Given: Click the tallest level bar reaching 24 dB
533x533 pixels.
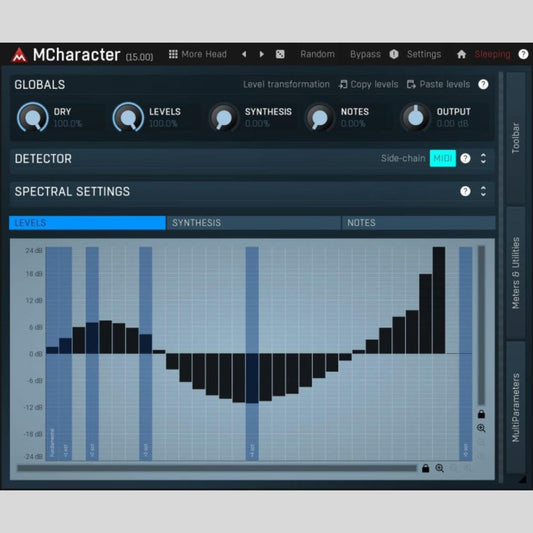Looking at the screenshot, I should (x=439, y=300).
